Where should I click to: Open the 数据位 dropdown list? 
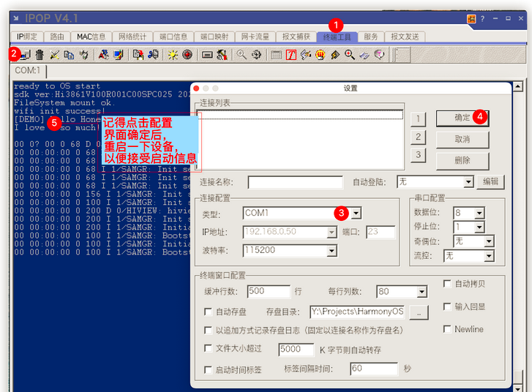pyautogui.click(x=478, y=213)
